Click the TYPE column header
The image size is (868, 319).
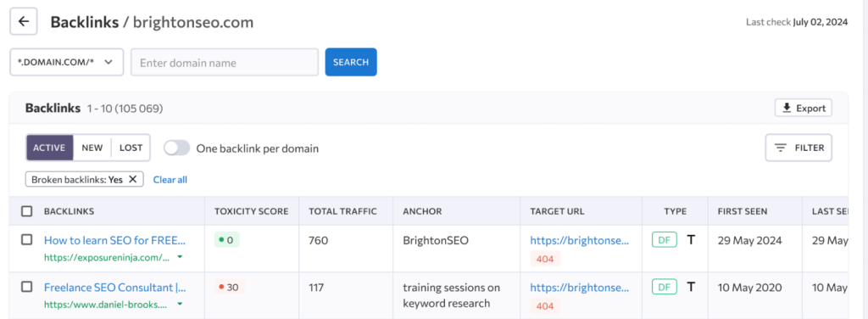point(675,211)
